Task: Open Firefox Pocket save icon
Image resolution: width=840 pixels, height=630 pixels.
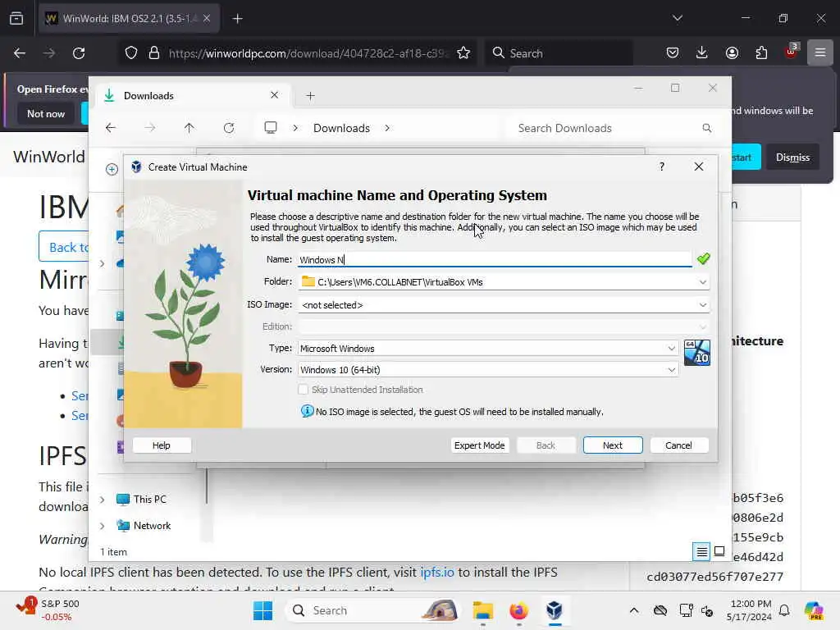Action: tap(673, 53)
